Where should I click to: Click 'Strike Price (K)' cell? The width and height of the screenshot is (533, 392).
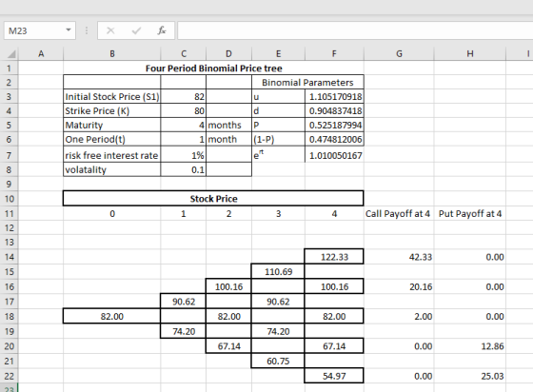112,111
